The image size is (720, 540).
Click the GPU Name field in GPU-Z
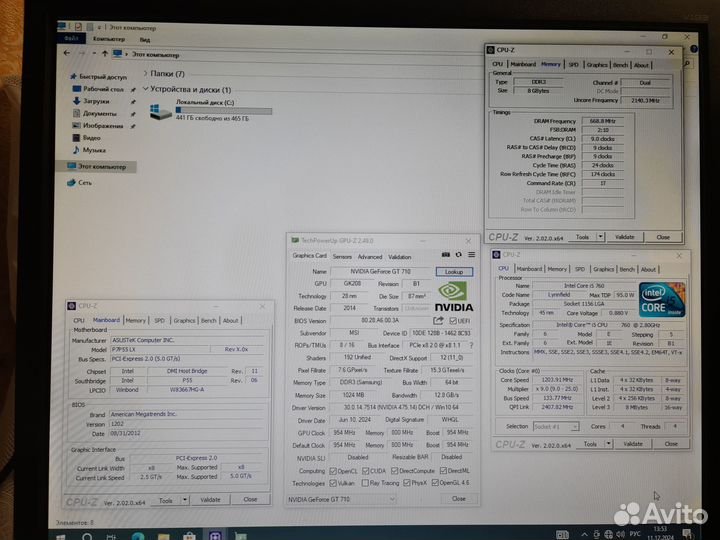381,271
